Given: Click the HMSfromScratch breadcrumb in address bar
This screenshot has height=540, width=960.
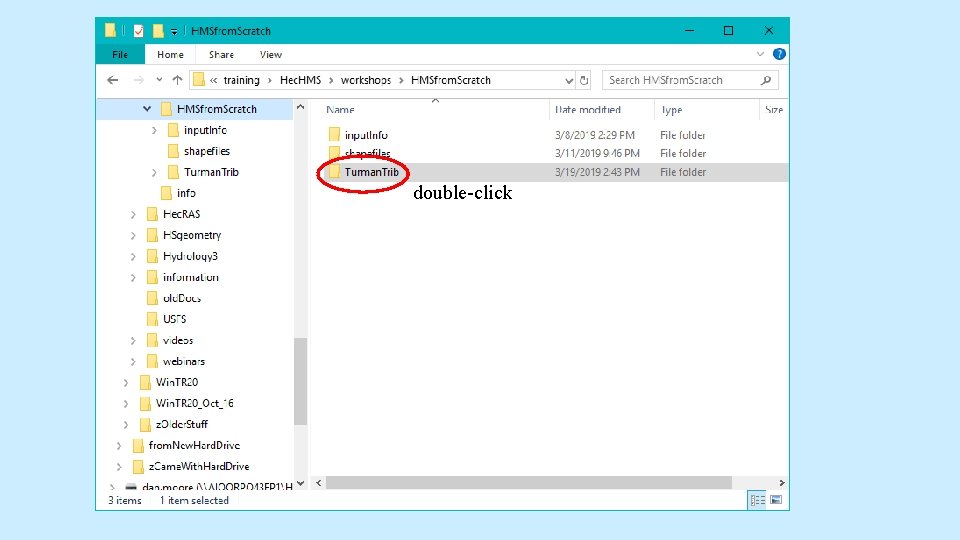Looking at the screenshot, I should coord(451,80).
